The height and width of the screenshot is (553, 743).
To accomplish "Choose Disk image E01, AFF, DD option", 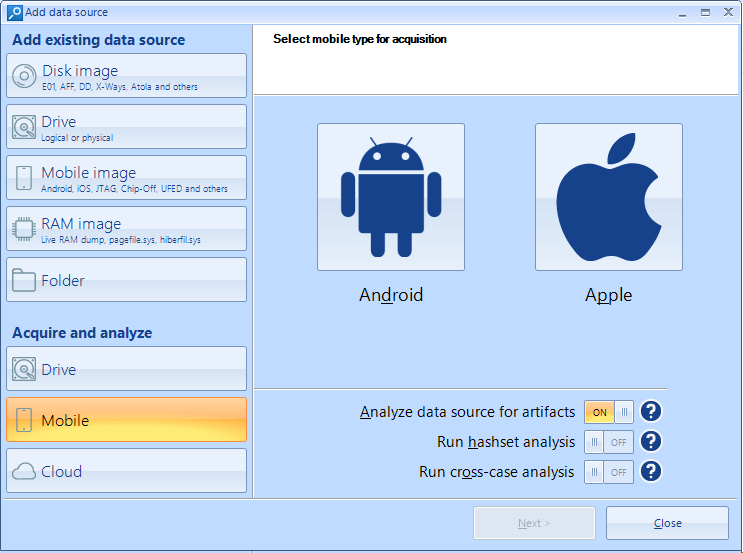I will [x=127, y=76].
